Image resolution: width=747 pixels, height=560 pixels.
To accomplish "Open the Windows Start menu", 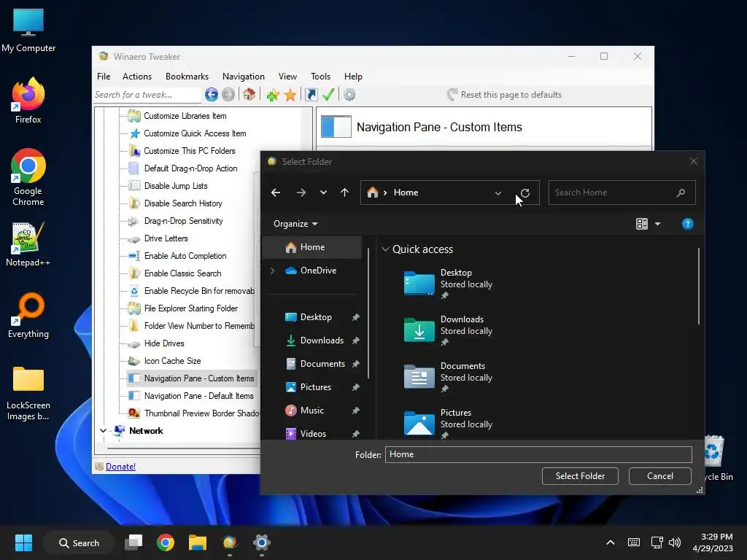I will (x=23, y=542).
